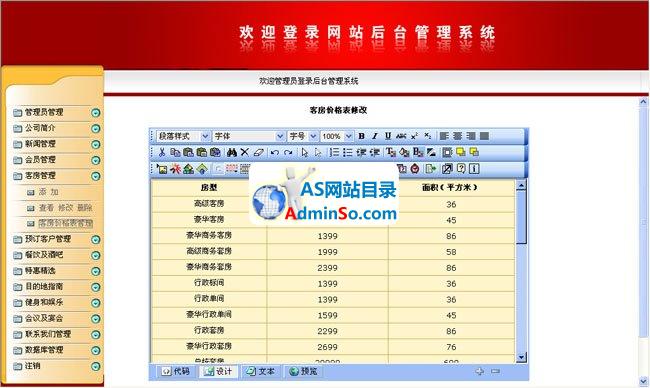Viewport: 650px width, 388px height.
Task: Expand 新闻管理 with its green arrow
Action: [x=96, y=144]
